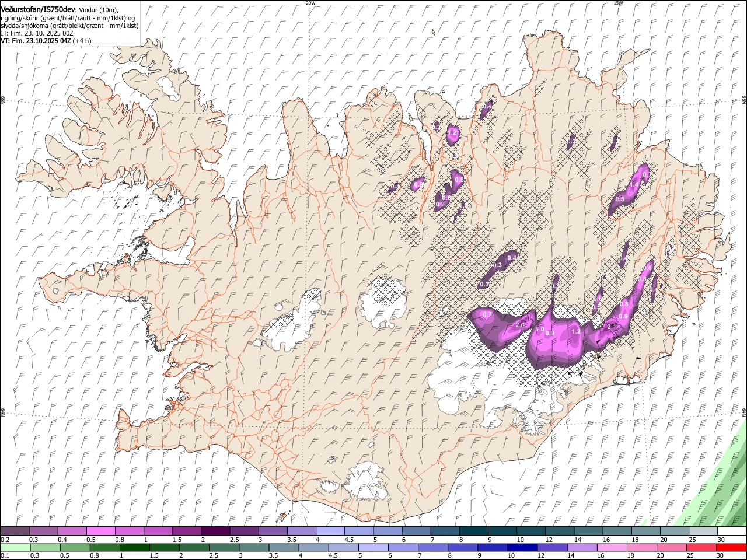Screen dimensions: 747x560
Task: Select top legend swatch between 9 and 10
Action: pyautogui.click(x=502, y=531)
